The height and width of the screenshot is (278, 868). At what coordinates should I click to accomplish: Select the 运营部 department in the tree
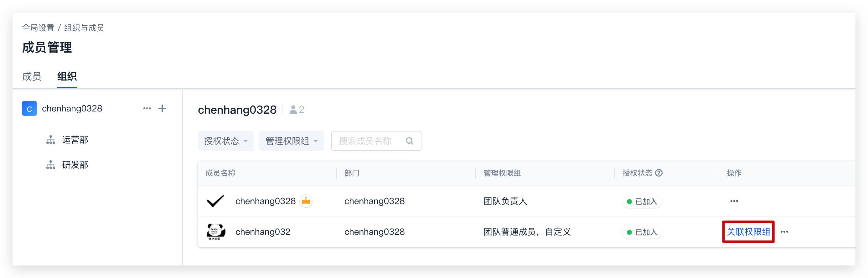[75, 140]
